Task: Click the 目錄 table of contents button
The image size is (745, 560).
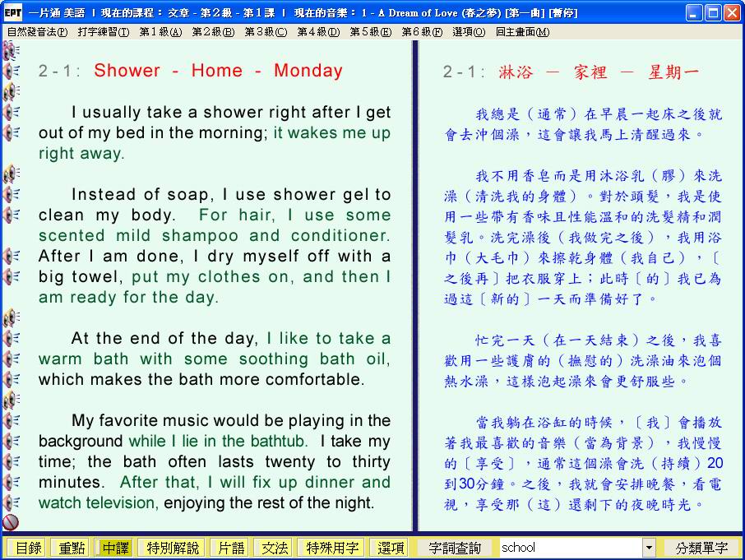Action: 27,548
